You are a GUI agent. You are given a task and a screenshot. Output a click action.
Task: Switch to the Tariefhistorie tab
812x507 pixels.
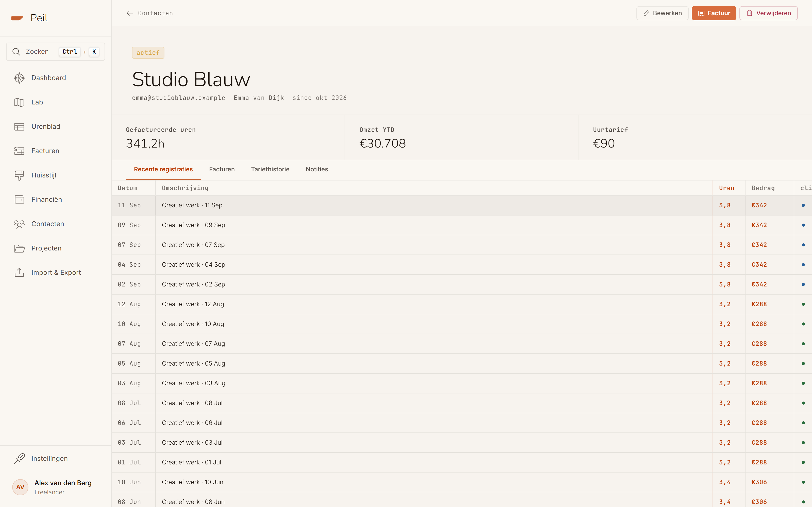coord(270,169)
